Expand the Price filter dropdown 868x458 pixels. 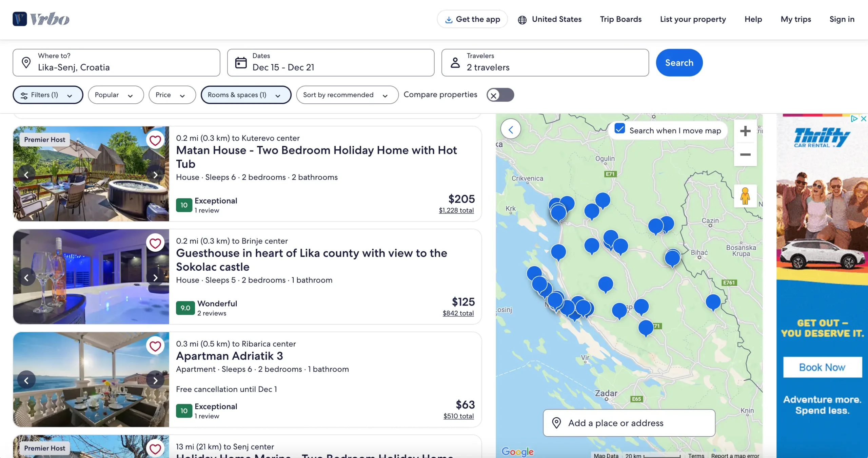click(172, 95)
